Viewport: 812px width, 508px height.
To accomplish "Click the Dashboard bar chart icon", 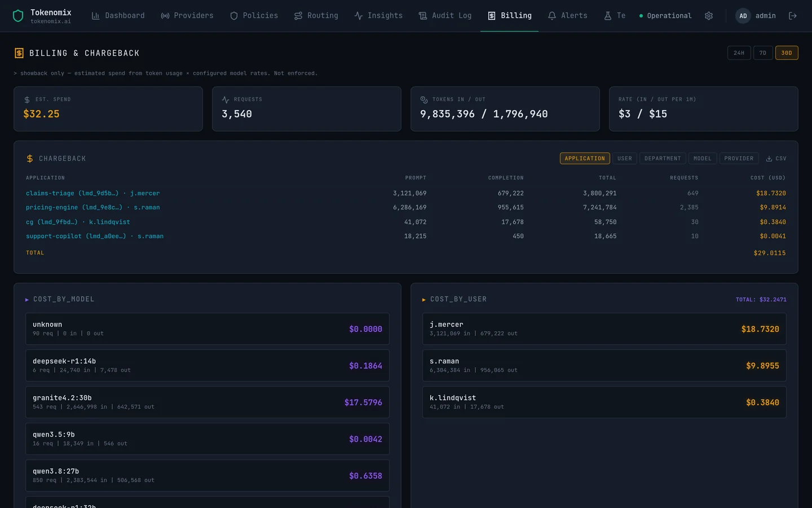I will click(x=96, y=16).
